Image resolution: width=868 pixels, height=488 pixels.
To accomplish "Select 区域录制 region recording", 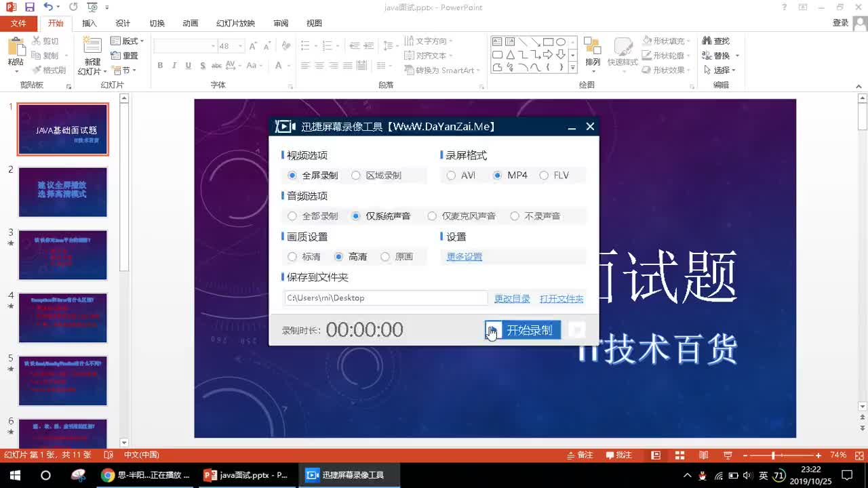I will pos(376,176).
